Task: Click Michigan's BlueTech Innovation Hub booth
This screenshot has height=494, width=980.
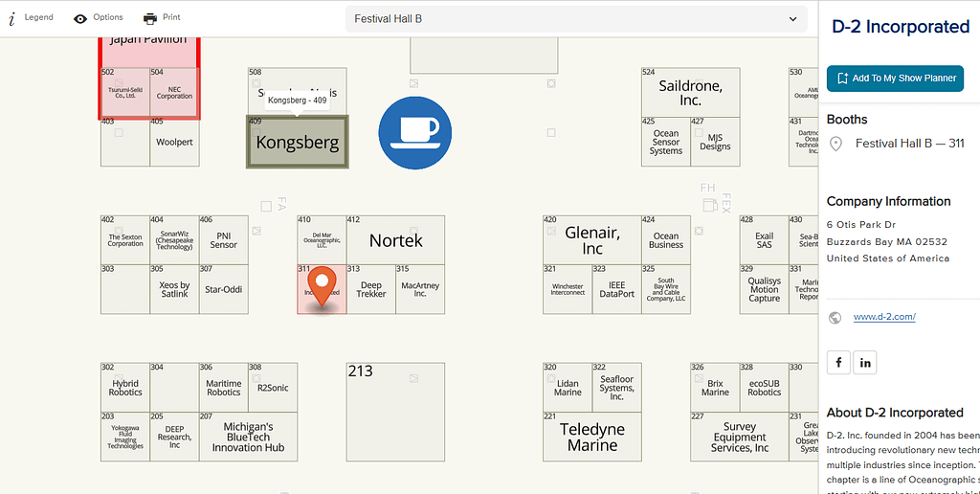Action: tap(248, 437)
